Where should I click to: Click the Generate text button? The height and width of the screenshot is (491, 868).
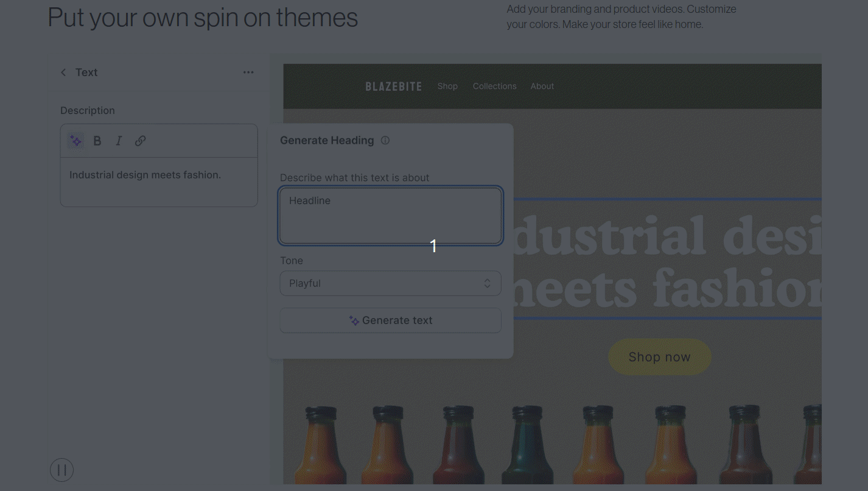tap(390, 320)
